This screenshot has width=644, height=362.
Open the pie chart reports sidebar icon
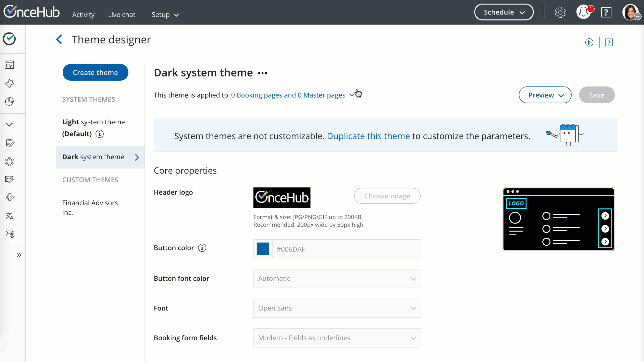click(9, 101)
